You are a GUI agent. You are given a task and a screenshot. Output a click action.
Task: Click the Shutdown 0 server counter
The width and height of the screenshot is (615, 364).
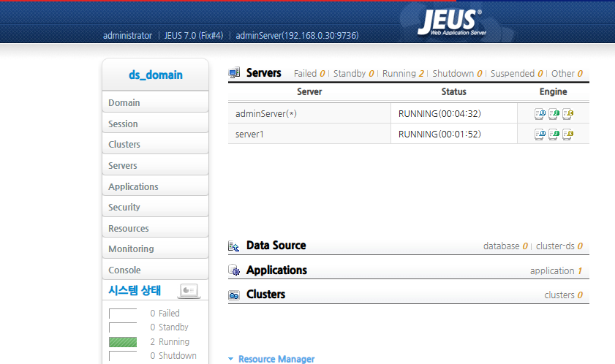[x=457, y=73]
